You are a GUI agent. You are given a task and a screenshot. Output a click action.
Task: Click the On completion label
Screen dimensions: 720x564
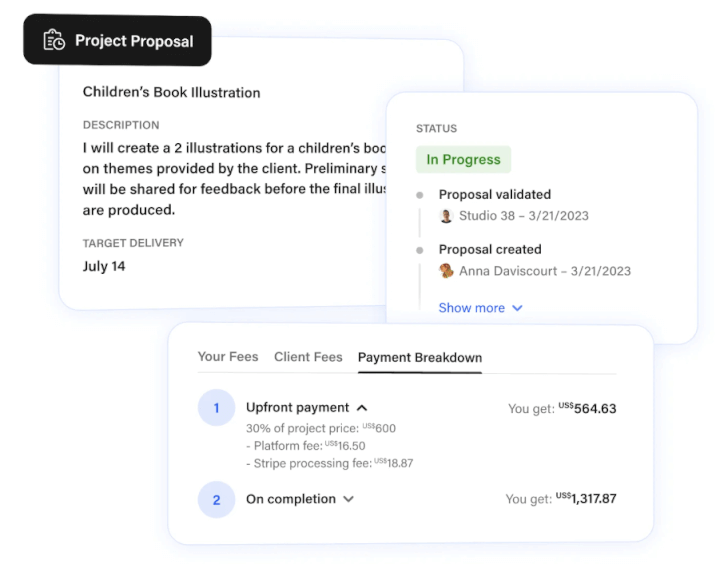tap(291, 499)
